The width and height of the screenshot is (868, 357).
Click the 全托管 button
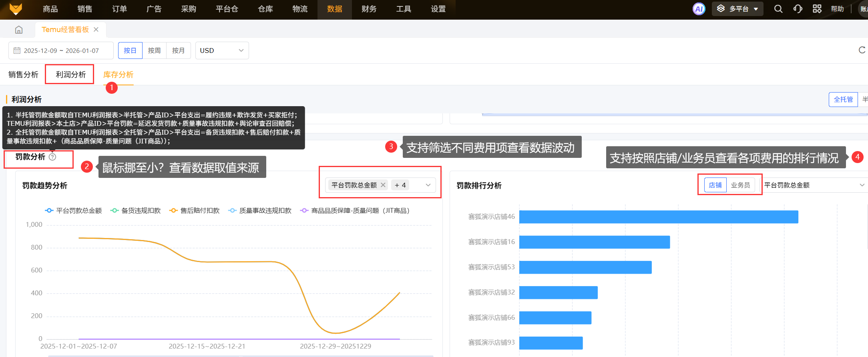(x=843, y=99)
